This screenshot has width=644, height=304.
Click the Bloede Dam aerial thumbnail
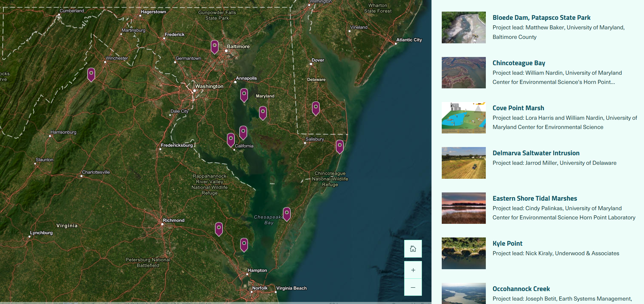click(x=463, y=28)
